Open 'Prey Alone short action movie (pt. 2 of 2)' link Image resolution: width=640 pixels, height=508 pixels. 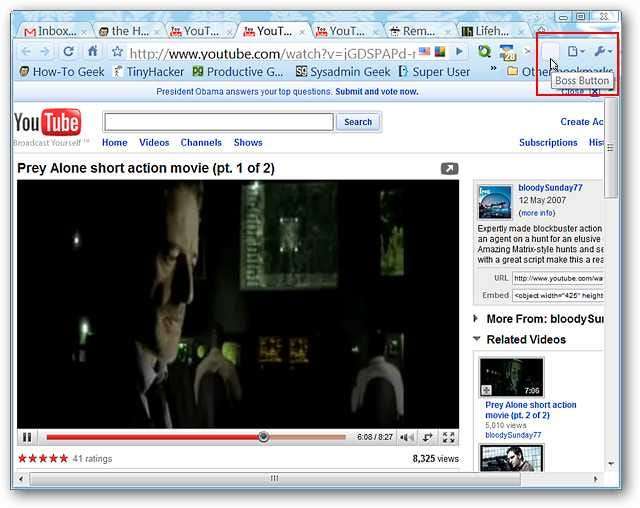(531, 410)
